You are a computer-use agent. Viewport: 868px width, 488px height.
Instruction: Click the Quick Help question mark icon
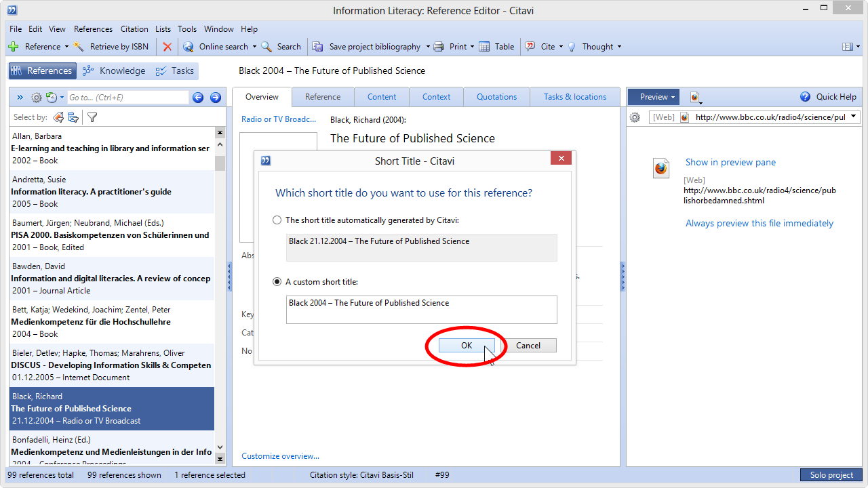coord(806,97)
